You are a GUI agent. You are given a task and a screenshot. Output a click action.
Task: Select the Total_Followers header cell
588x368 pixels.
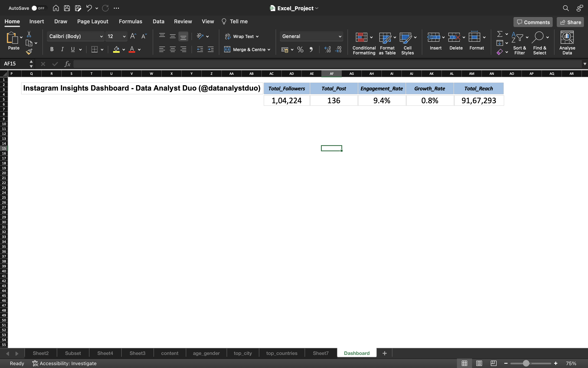287,89
